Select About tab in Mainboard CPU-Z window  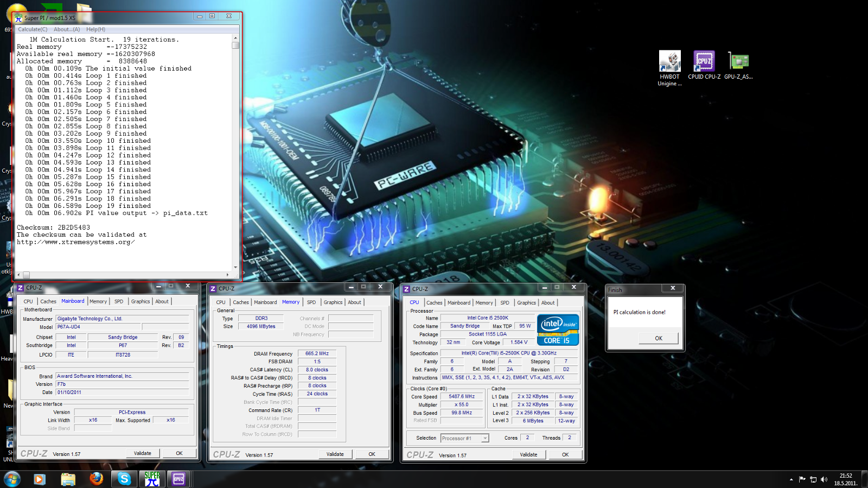coord(162,301)
